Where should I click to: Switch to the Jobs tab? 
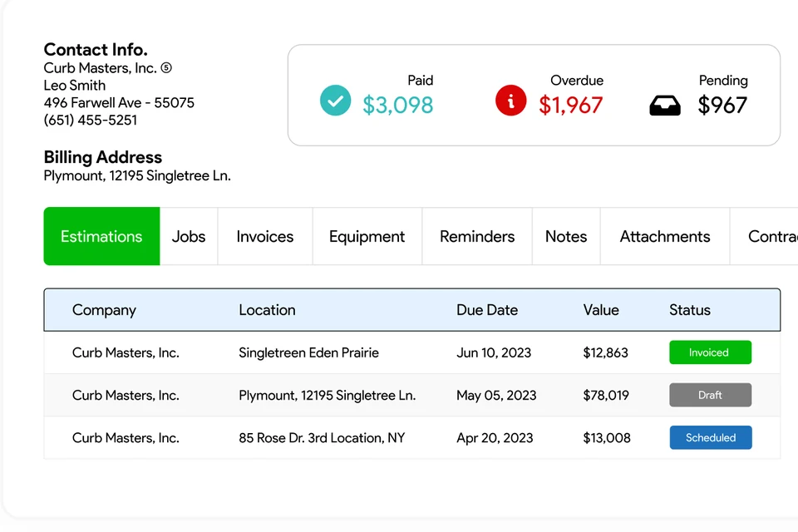click(189, 236)
